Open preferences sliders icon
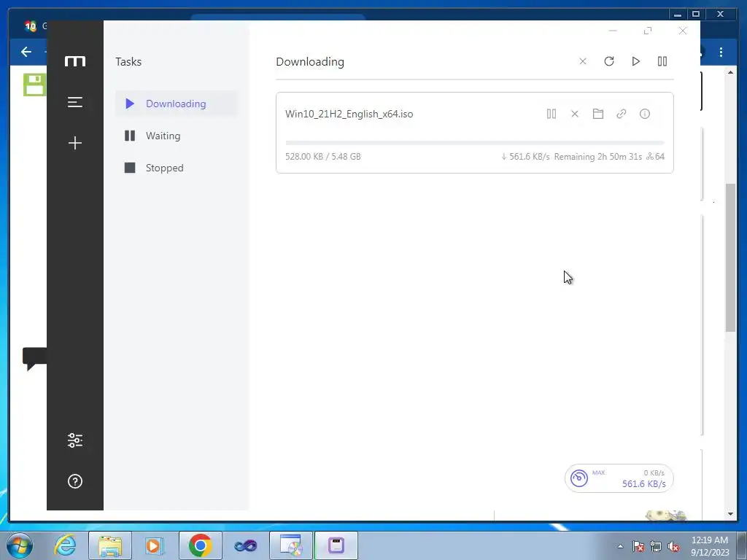Viewport: 747px width, 560px height. [75, 440]
